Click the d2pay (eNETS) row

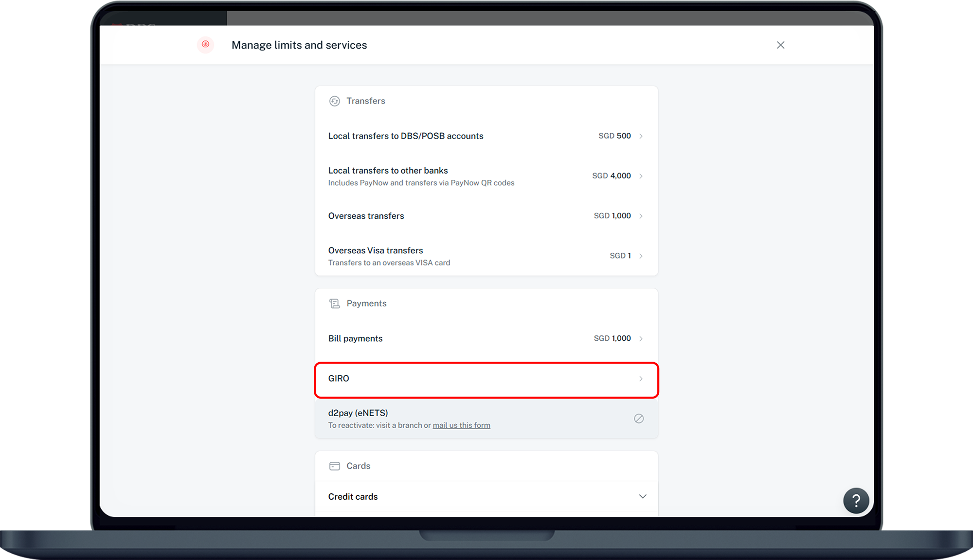tap(358, 413)
